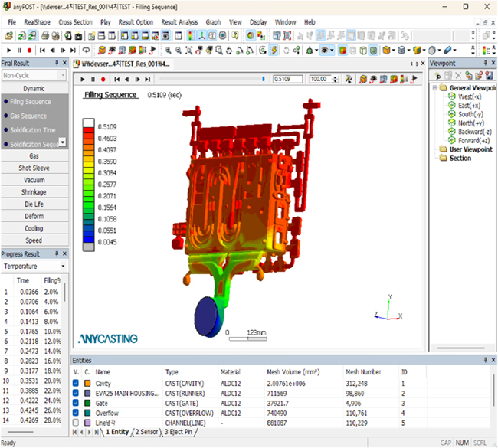Open the Result Analysis menu
The height and width of the screenshot is (448, 498).
(x=179, y=22)
